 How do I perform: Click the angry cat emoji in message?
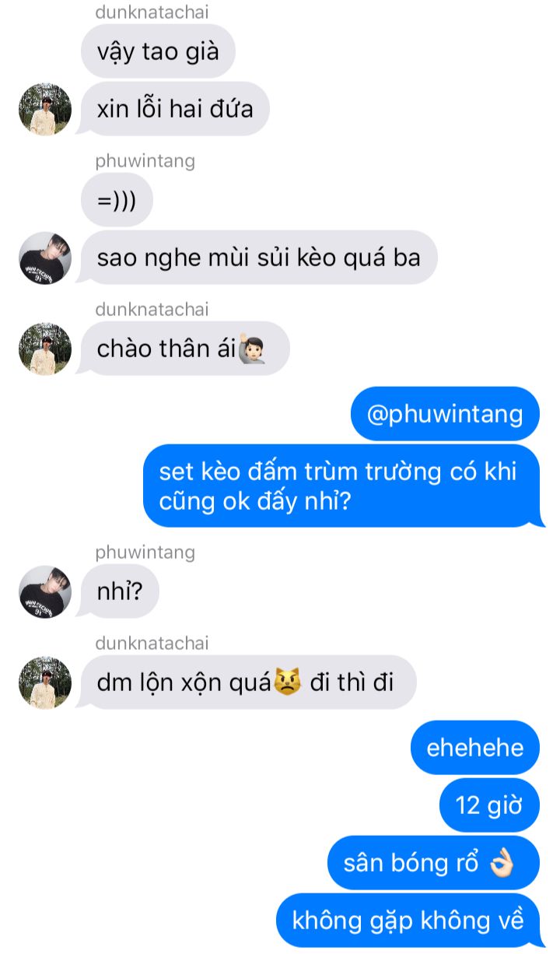[x=288, y=683]
